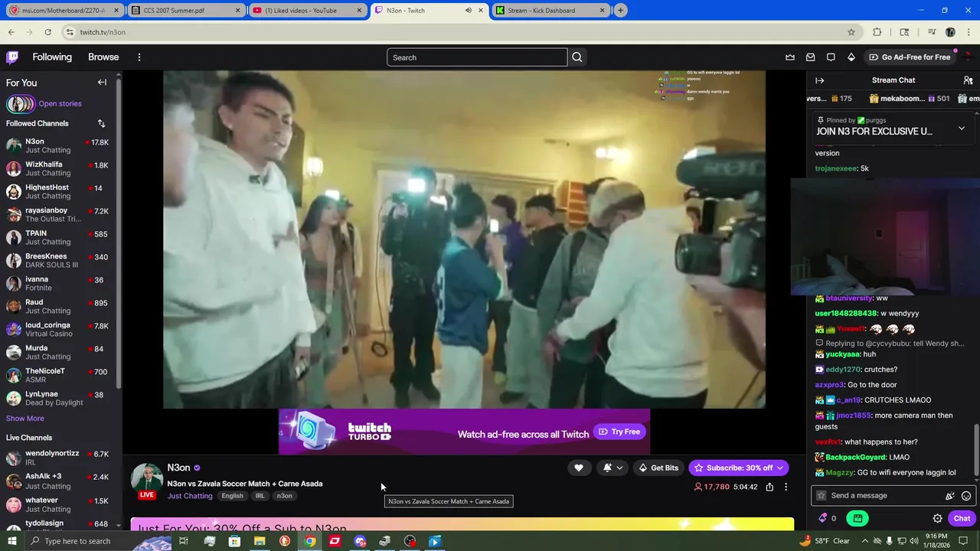Open chat settings gear
Image resolution: width=980 pixels, height=551 pixels.
937,518
